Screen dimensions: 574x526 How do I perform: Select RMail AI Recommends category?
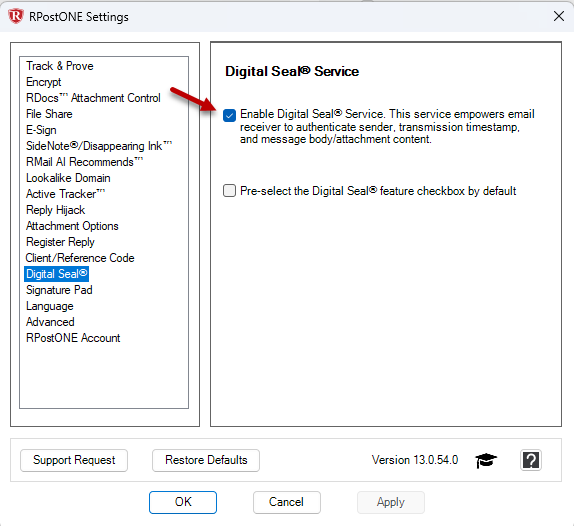84,162
